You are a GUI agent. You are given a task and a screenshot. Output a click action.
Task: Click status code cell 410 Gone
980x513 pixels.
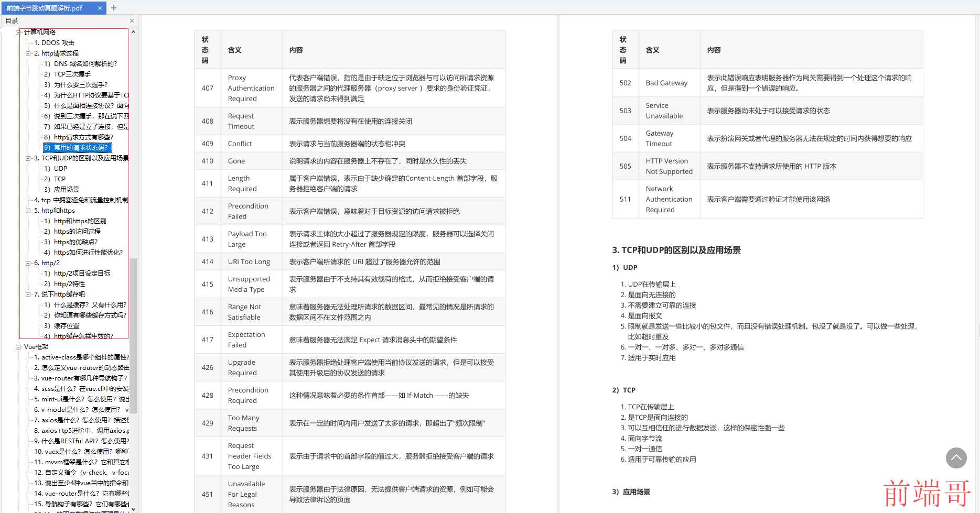click(208, 161)
